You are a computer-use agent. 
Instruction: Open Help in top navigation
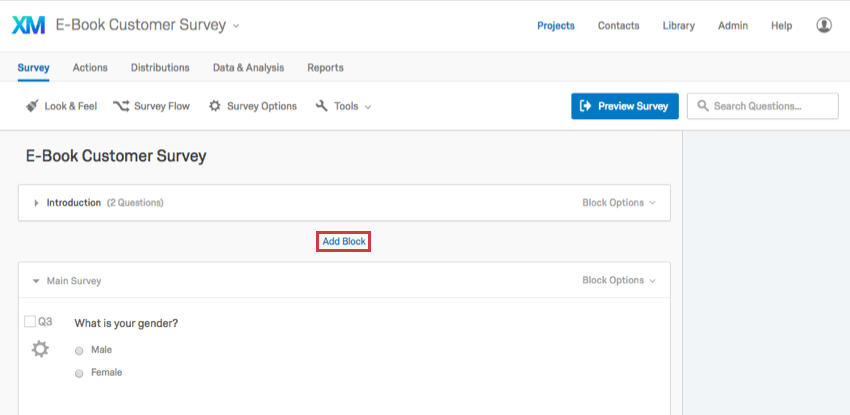click(x=782, y=25)
